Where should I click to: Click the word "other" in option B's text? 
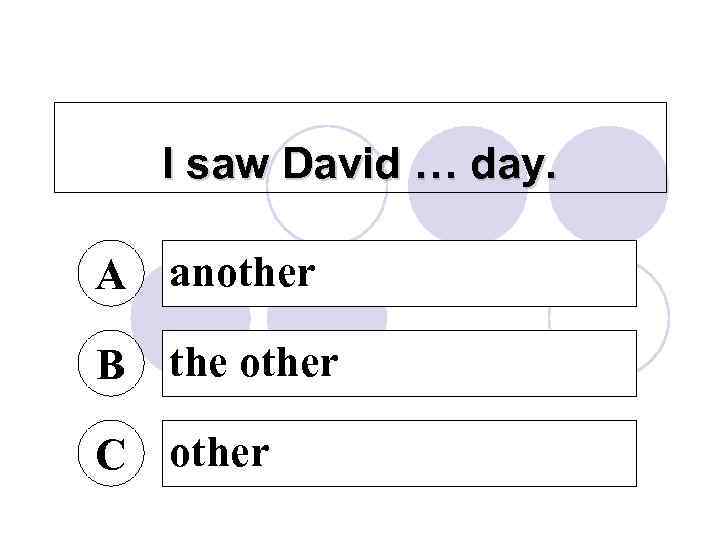[x=291, y=363]
